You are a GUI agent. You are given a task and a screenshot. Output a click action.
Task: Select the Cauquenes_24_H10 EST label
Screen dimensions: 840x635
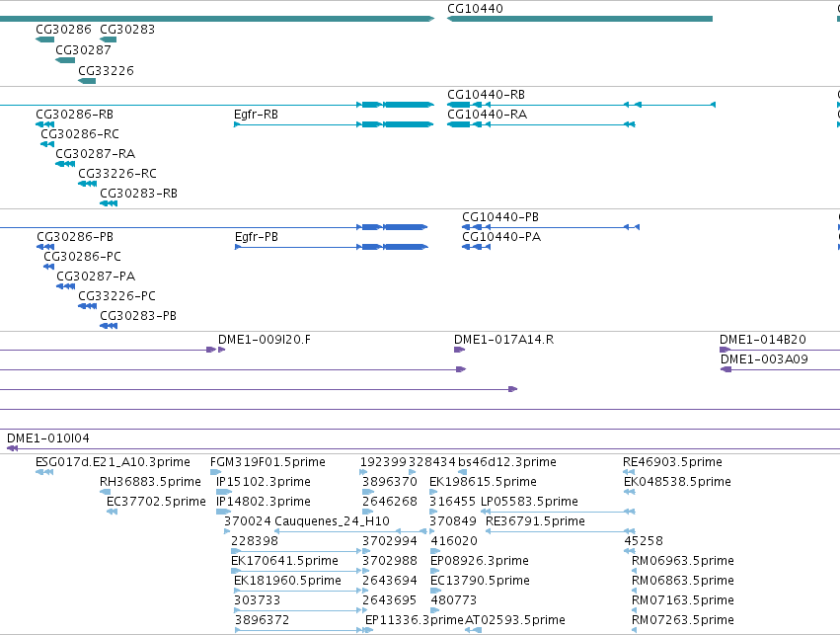(x=332, y=522)
